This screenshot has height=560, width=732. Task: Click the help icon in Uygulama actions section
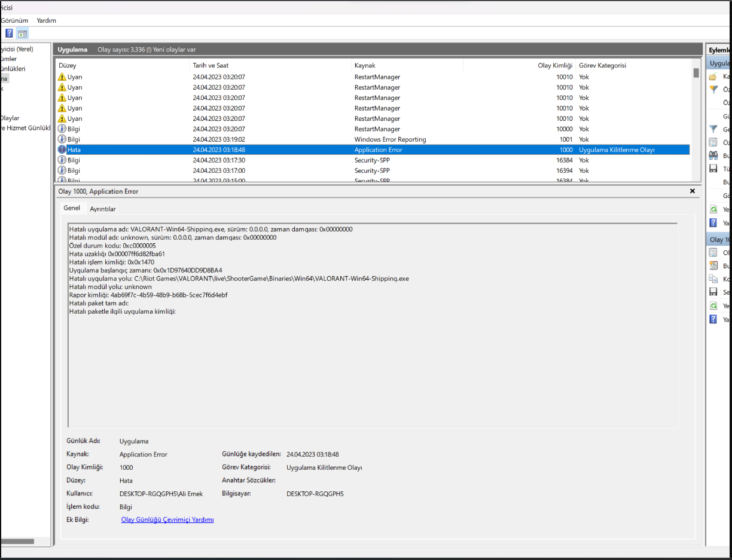pyautogui.click(x=713, y=222)
